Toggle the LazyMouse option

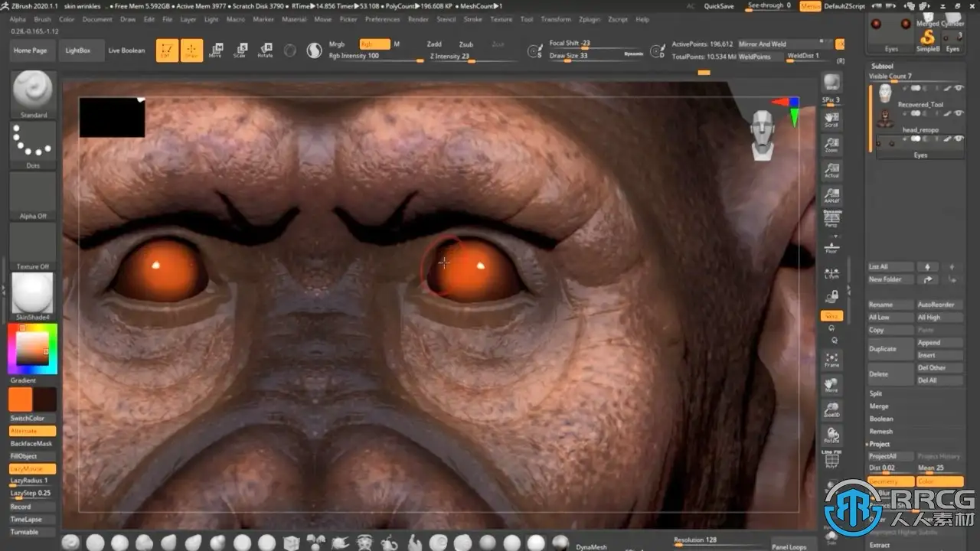click(32, 468)
